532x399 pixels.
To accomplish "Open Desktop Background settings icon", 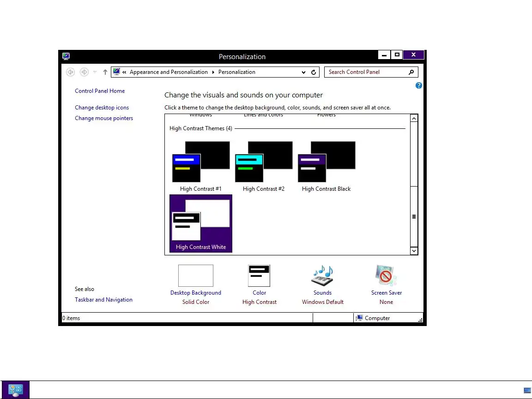I will (196, 276).
